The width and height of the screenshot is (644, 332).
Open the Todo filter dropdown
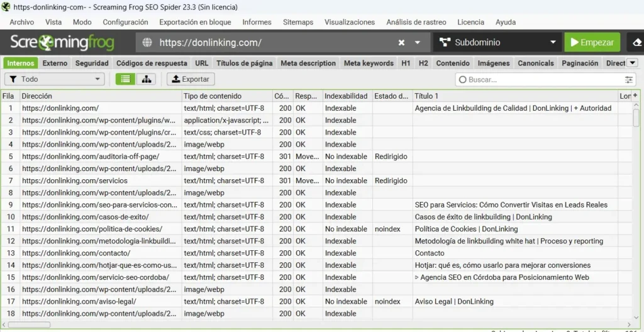[x=55, y=79]
